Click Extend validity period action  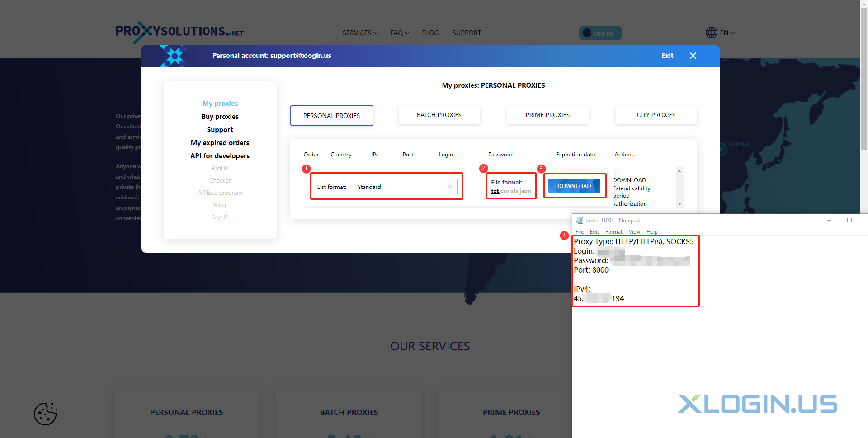[x=632, y=192]
